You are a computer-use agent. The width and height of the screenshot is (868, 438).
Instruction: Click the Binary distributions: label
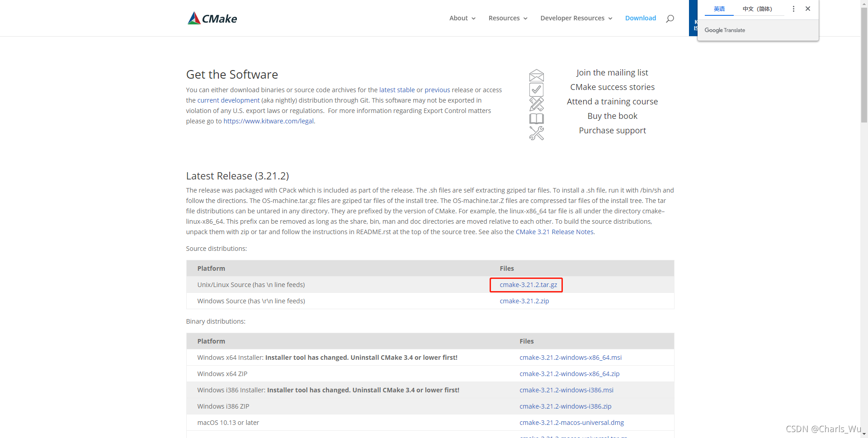[216, 321]
